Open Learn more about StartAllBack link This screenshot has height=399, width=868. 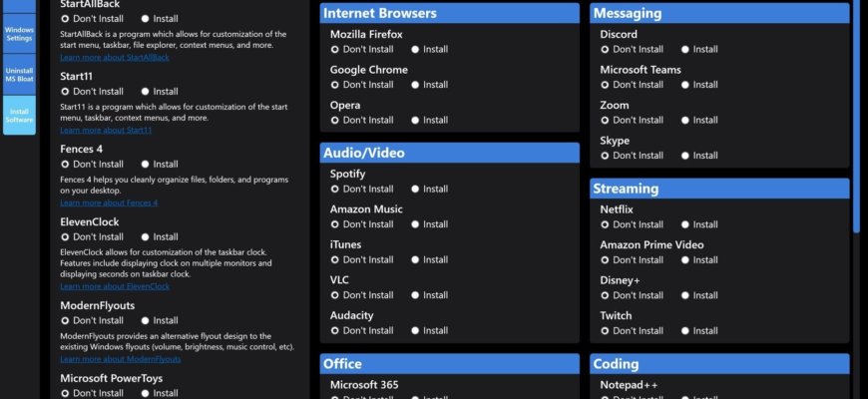pos(115,58)
